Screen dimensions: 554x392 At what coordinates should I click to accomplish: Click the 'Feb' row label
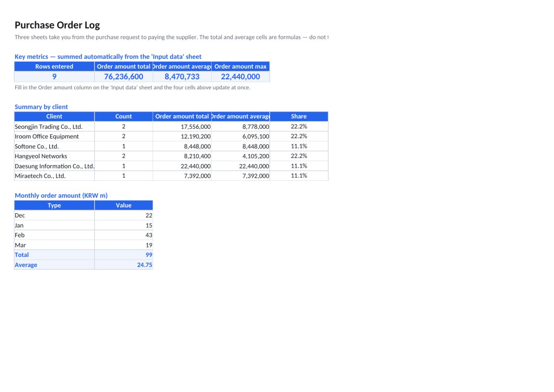coord(54,235)
